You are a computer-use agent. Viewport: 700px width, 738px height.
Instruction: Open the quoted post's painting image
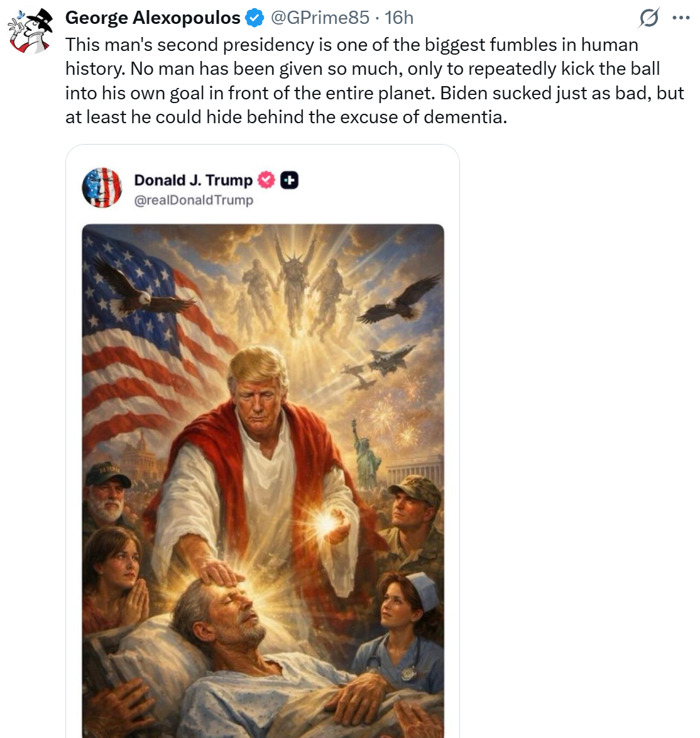263,481
